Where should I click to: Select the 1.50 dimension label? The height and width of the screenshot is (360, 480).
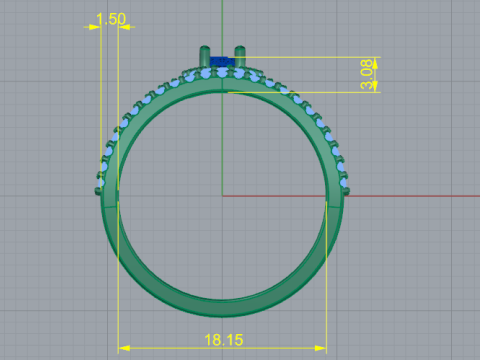pyautogui.click(x=111, y=19)
